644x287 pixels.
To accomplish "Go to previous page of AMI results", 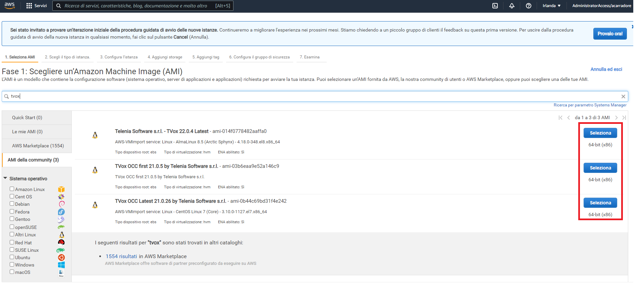I will (569, 117).
